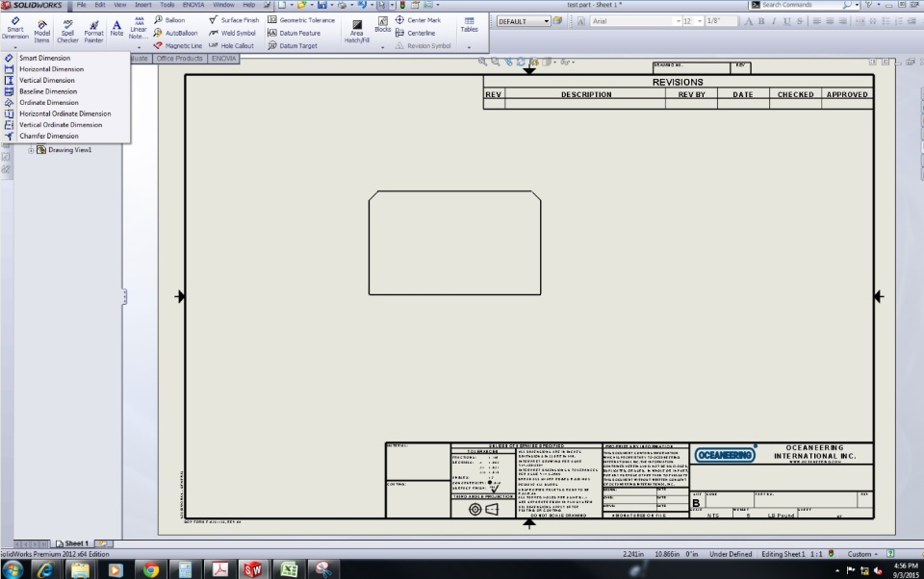Open the Tables tool
Image resolution: width=924 pixels, height=579 pixels.
pyautogui.click(x=469, y=25)
